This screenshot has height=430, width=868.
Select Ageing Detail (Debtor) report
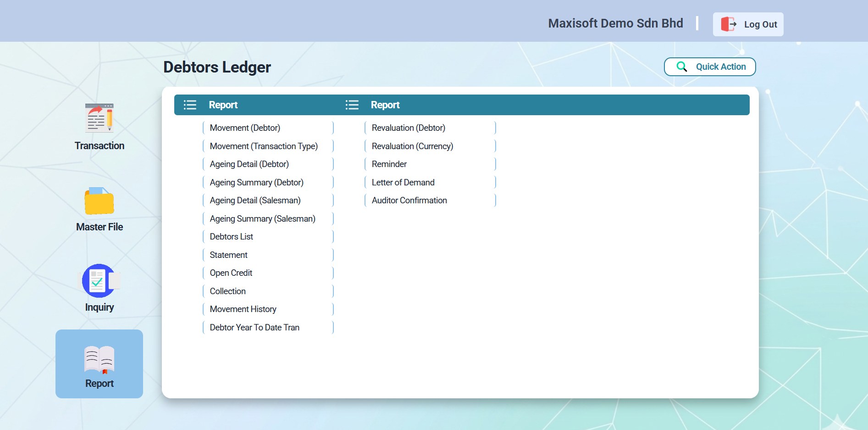[x=268, y=164]
